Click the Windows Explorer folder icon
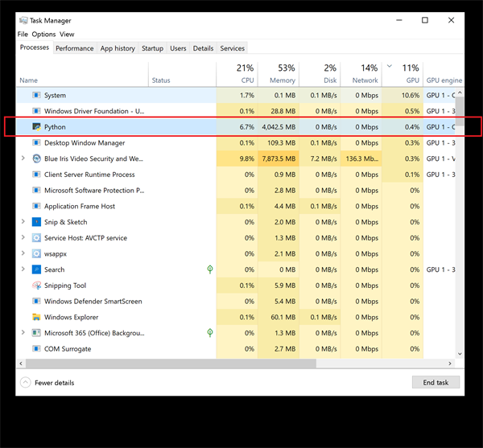Screen dimensions: 483x448 (x=36, y=317)
